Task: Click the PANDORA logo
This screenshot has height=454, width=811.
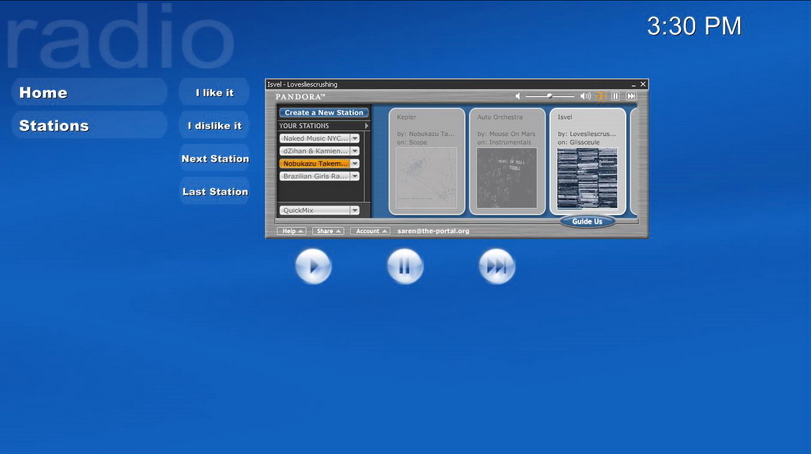Action: pyautogui.click(x=300, y=97)
